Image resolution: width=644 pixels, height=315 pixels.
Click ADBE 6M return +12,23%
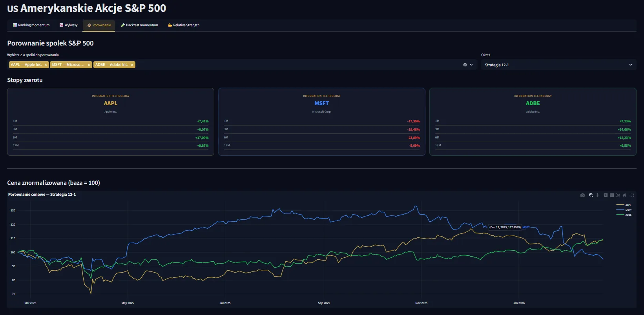tap(624, 138)
